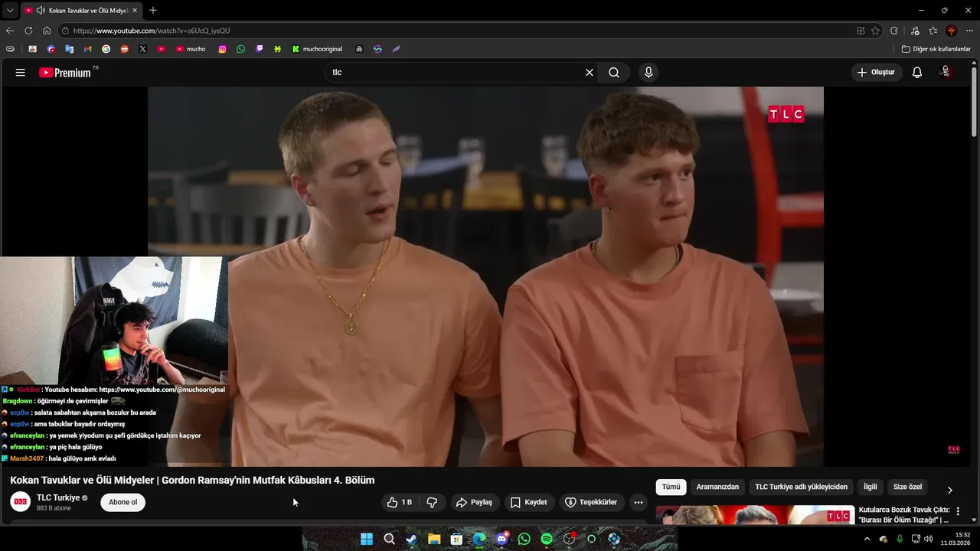Dislike the video with thumbs down
The height and width of the screenshot is (551, 980).
432,503
